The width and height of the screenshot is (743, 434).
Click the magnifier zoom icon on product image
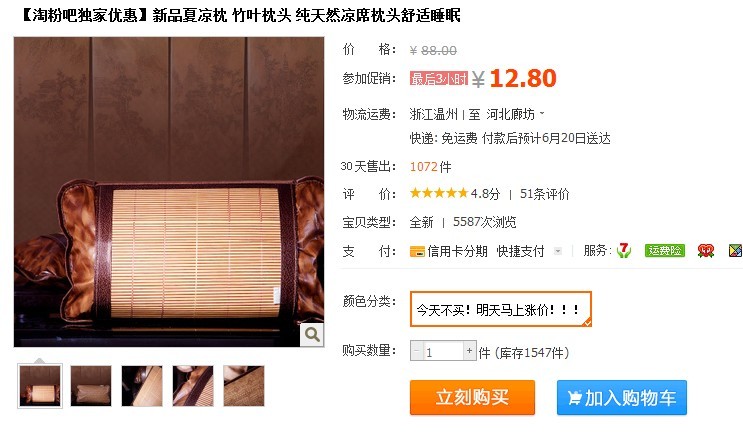click(312, 335)
